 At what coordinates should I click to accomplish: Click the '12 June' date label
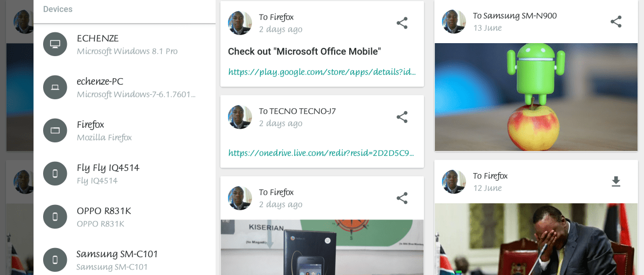coord(487,188)
